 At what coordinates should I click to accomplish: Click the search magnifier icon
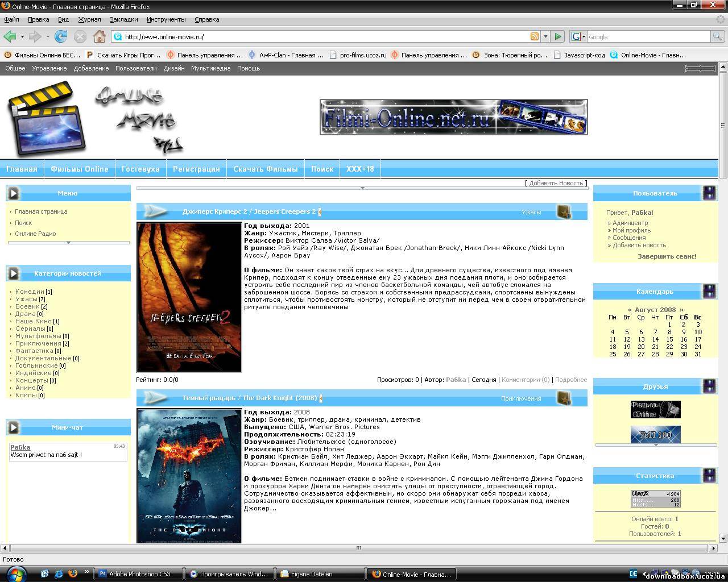[719, 36]
